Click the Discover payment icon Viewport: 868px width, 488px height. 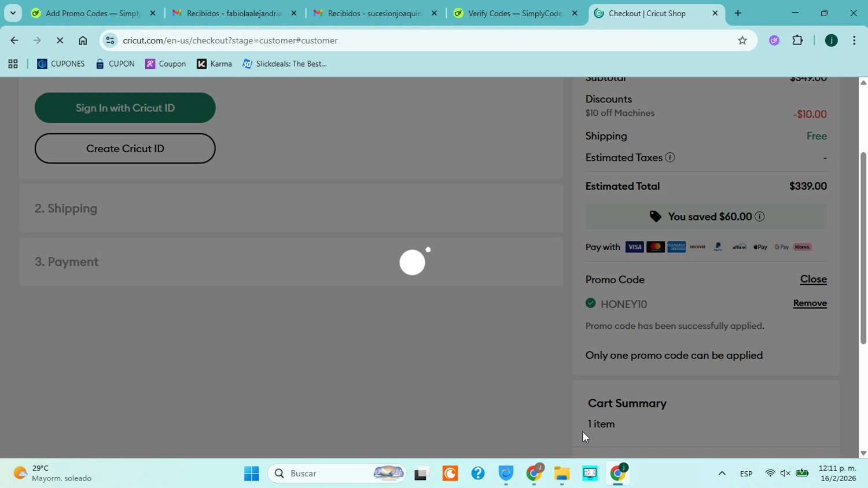(x=697, y=247)
